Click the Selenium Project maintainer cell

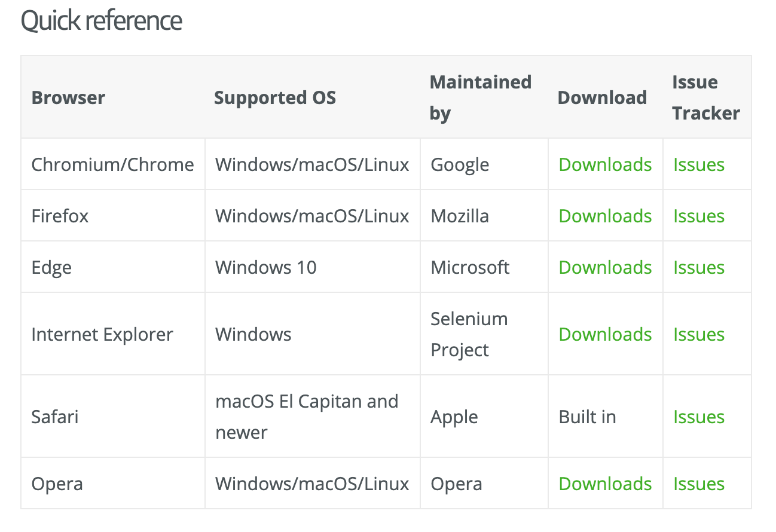(x=469, y=335)
